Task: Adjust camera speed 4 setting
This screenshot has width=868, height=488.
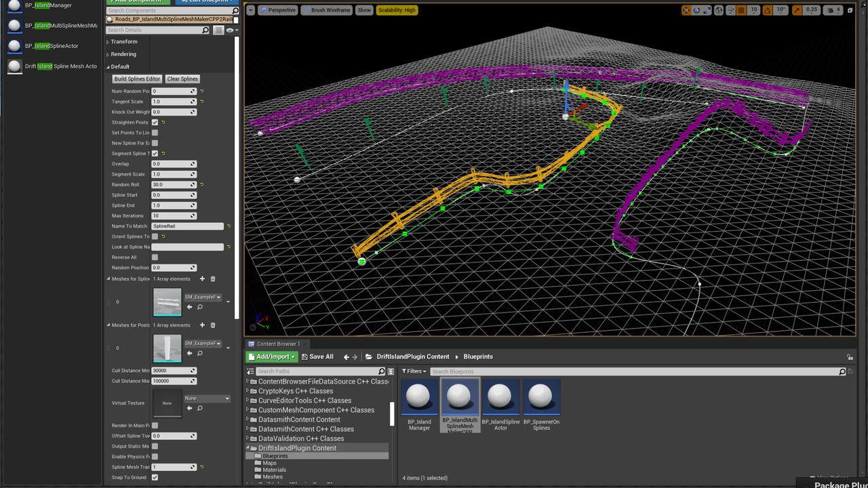Action: point(832,10)
